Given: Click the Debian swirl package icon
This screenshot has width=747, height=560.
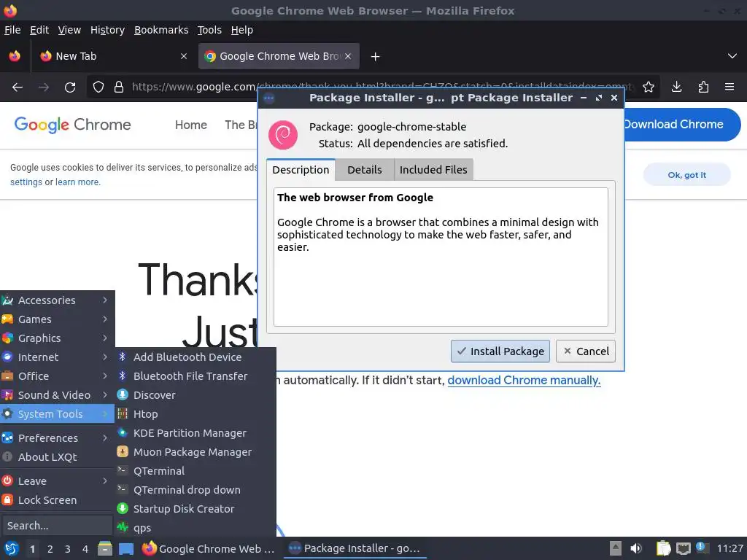Looking at the screenshot, I should 283,135.
